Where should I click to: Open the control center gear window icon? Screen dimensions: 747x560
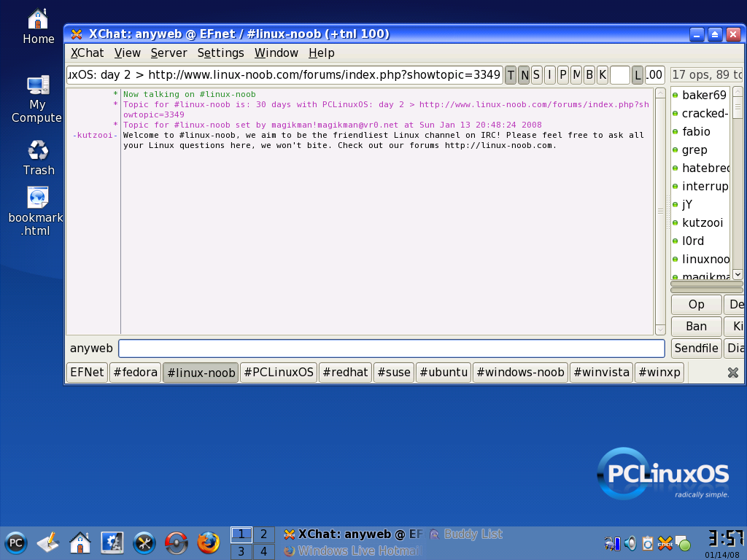tap(112, 542)
